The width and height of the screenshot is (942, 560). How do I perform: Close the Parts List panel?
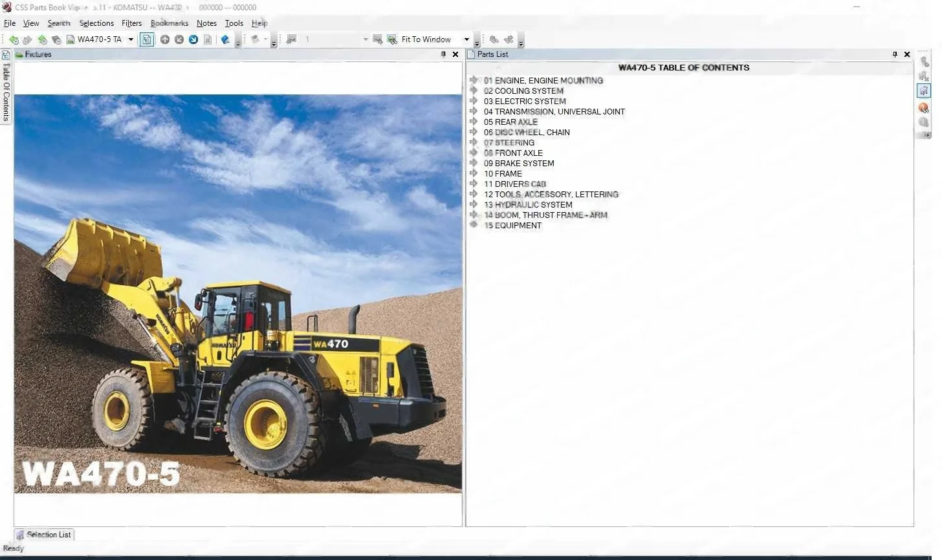click(907, 54)
